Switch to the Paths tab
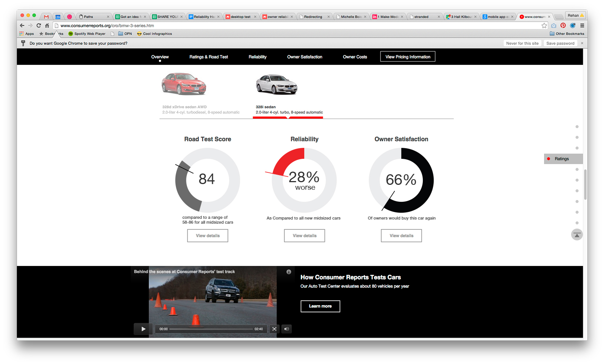Image resolution: width=604 pixels, height=364 pixels. pyautogui.click(x=94, y=17)
